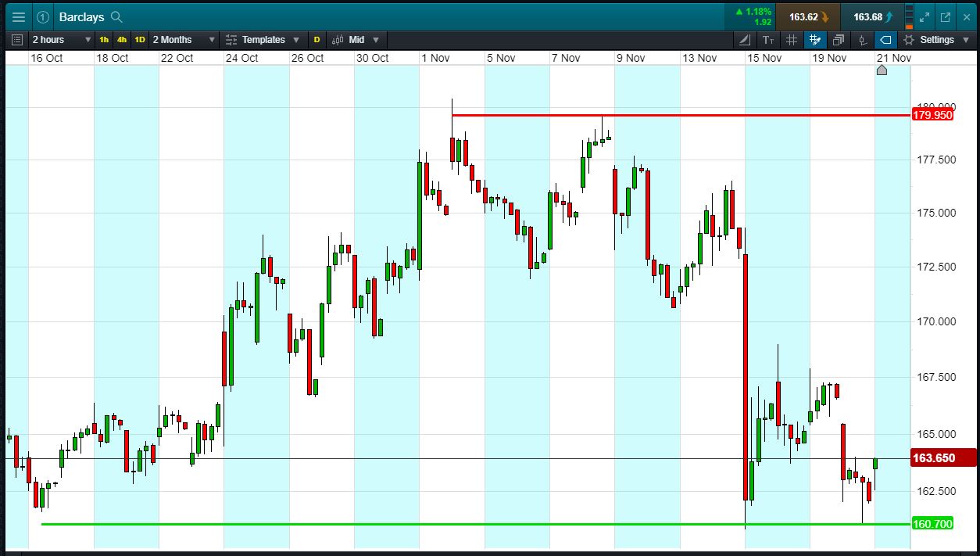Click the order placement candle icon

tap(862, 40)
